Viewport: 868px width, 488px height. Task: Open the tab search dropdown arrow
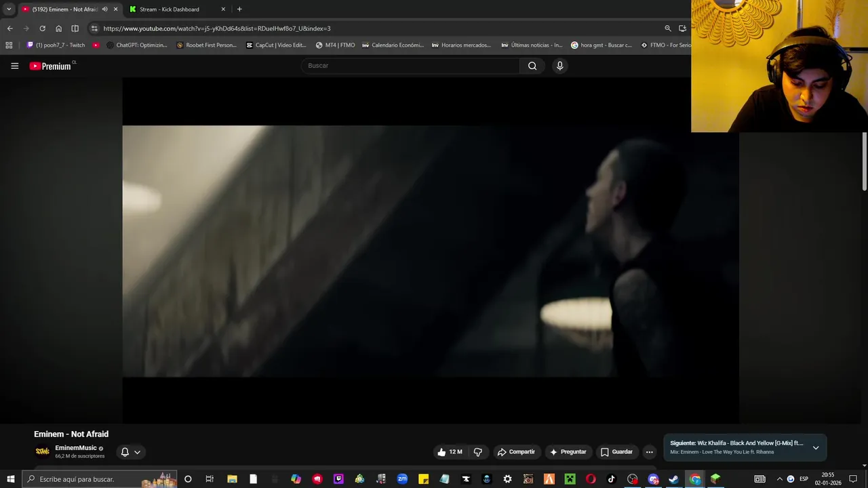pos(9,9)
